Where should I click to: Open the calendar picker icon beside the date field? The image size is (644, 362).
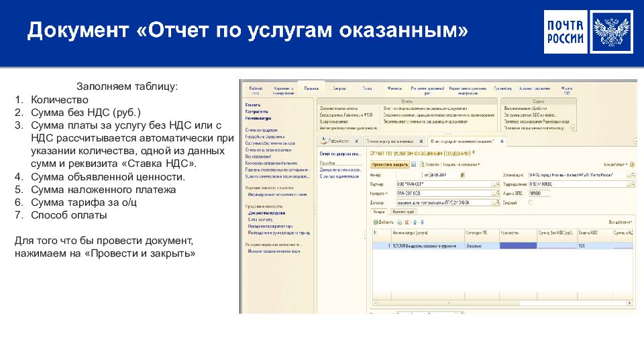[462, 175]
